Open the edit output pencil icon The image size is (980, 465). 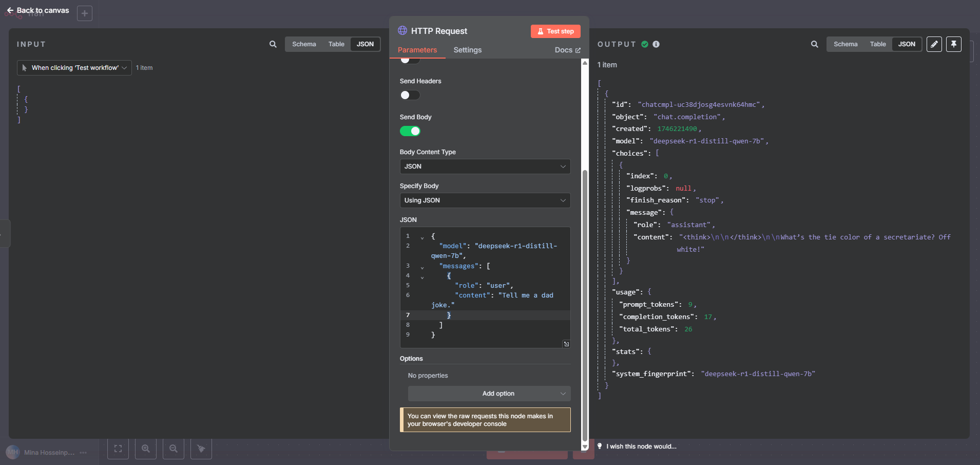(x=934, y=44)
